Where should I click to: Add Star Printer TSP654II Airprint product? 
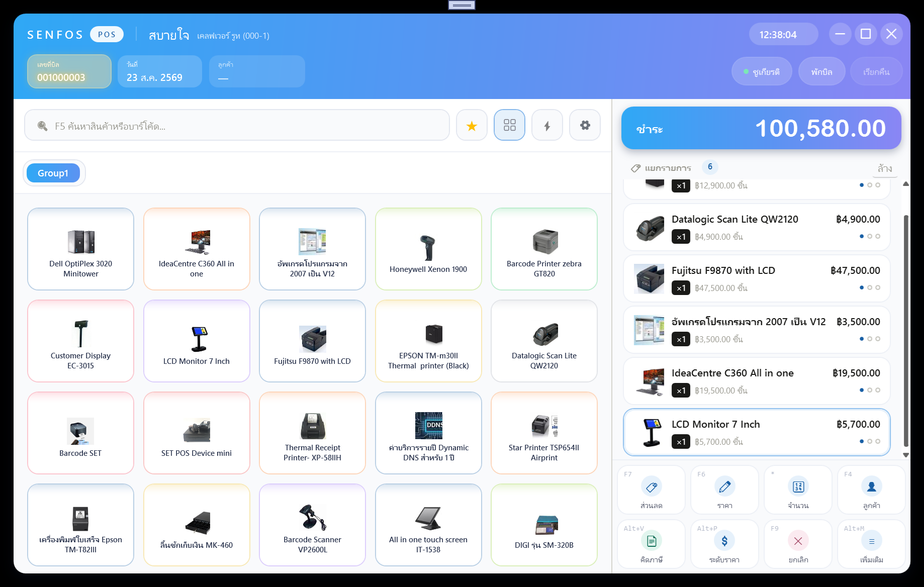(544, 433)
